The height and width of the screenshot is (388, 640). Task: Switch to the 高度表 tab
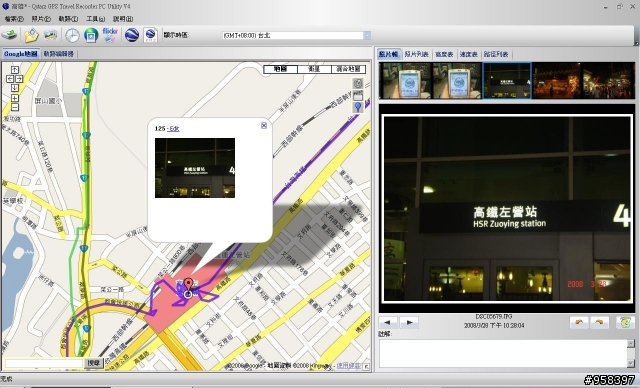pos(444,54)
